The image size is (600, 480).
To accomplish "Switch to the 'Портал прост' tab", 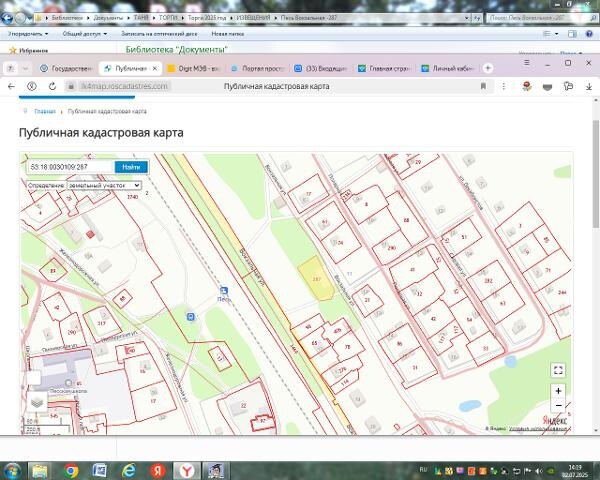I will point(258,69).
